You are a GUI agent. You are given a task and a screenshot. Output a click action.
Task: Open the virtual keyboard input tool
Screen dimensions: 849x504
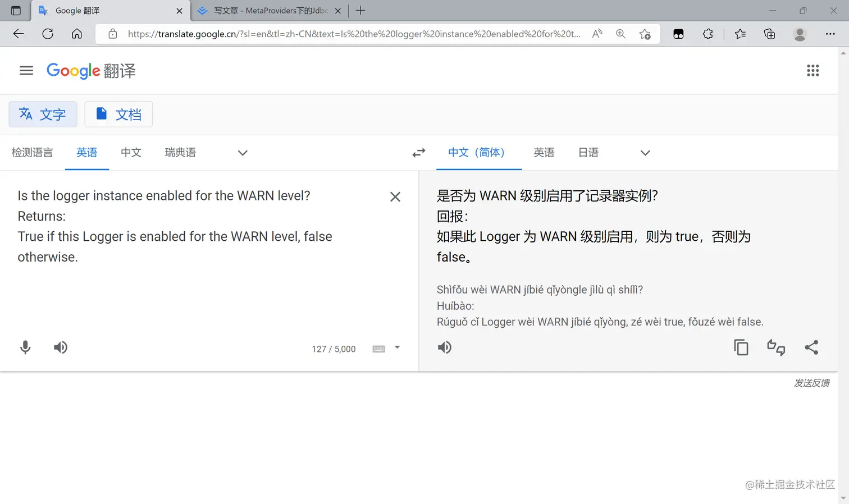379,349
